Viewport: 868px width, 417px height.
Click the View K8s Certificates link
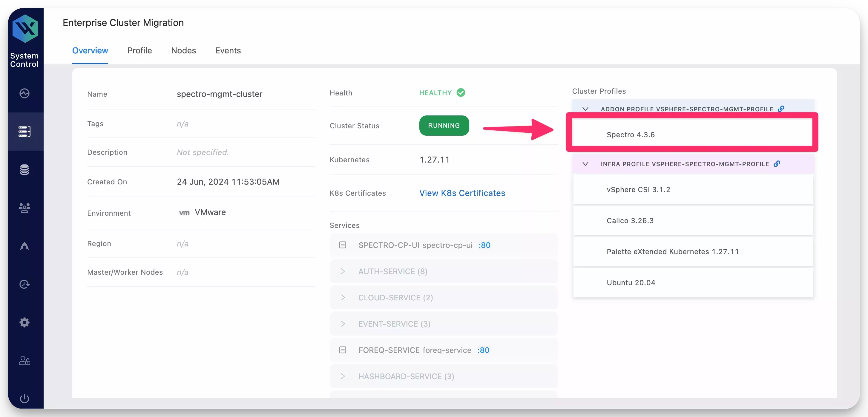(462, 193)
